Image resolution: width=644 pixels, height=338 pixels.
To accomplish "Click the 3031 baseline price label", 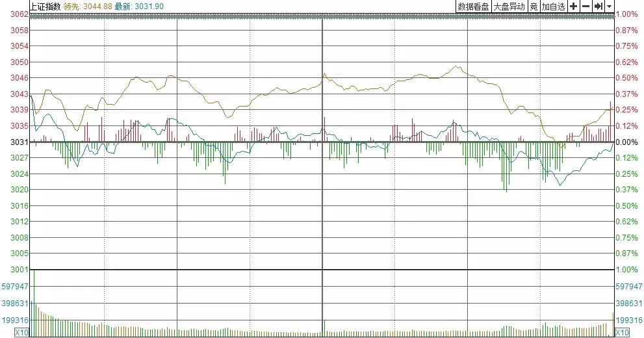I will tap(19, 142).
